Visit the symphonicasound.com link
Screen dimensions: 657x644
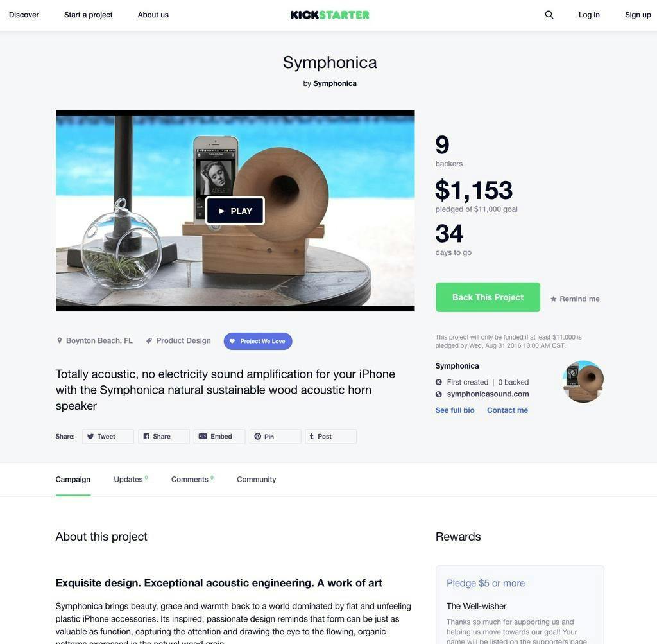coord(488,394)
